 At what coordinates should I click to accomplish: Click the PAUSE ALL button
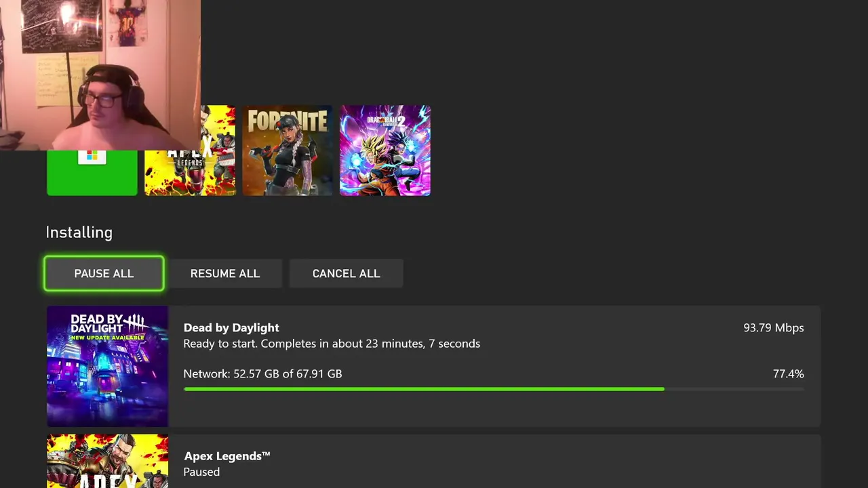click(104, 273)
